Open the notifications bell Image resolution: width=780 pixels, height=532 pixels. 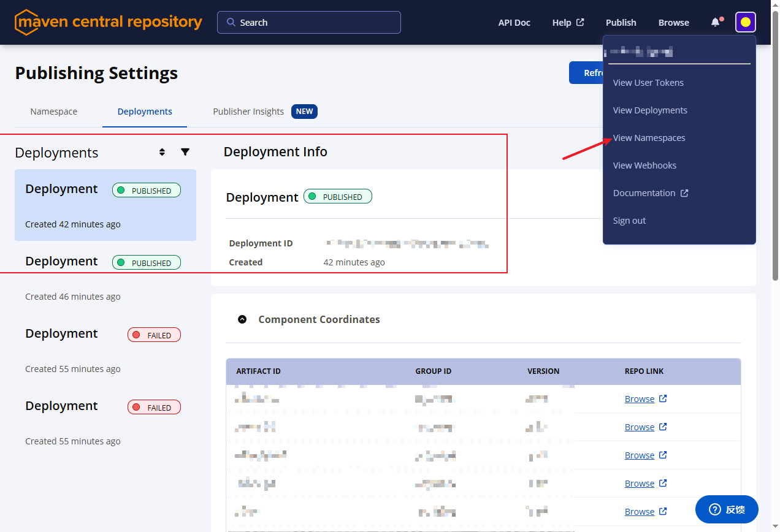(716, 22)
